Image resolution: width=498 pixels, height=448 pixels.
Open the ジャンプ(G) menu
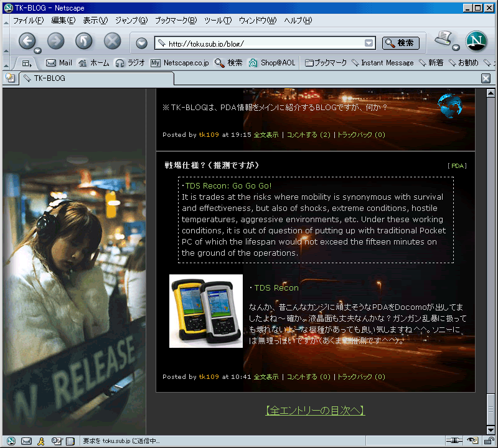click(x=131, y=21)
